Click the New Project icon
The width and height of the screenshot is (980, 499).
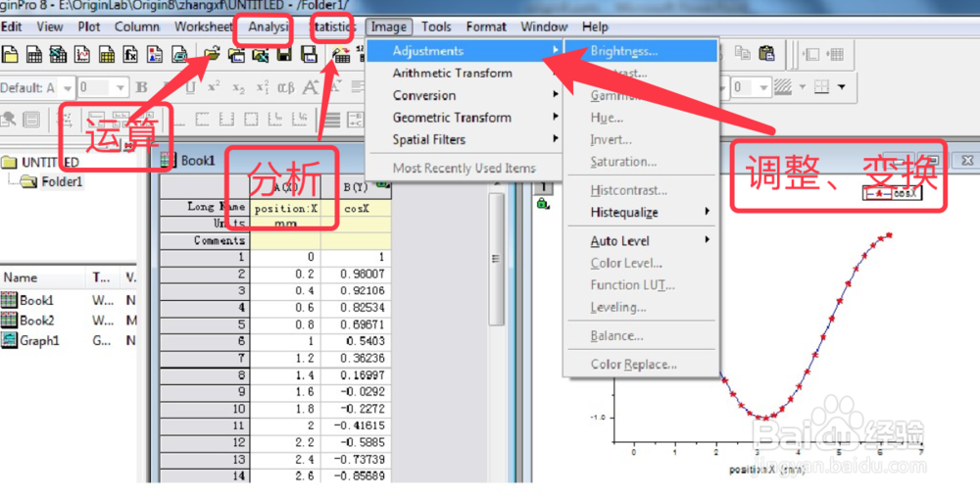coord(10,54)
